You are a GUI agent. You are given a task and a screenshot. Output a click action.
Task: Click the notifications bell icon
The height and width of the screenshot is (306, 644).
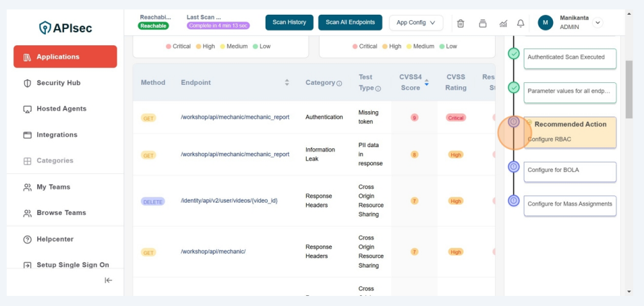pyautogui.click(x=521, y=23)
